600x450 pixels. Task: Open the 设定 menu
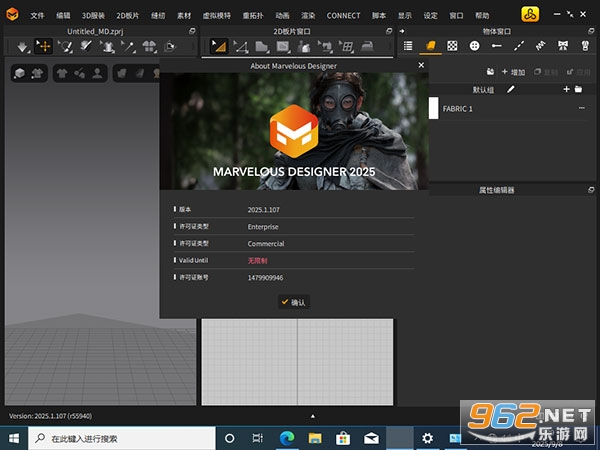click(430, 15)
